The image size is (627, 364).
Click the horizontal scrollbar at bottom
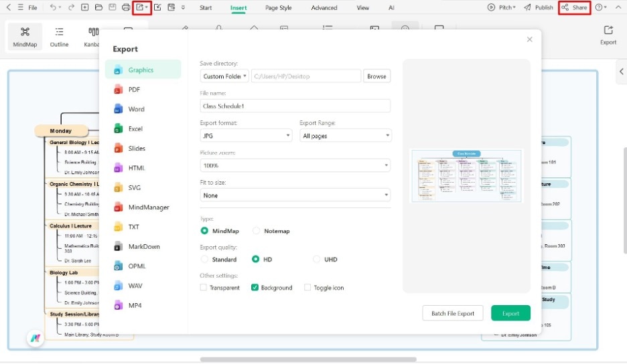click(308, 359)
